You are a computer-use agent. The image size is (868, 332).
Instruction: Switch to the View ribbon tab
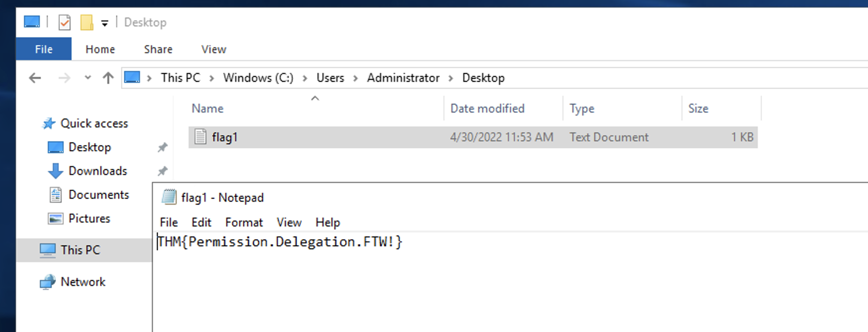click(213, 49)
